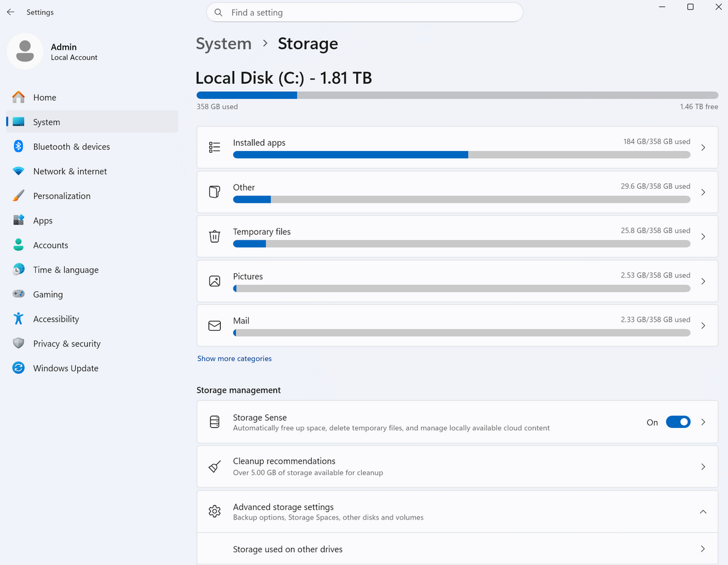The image size is (728, 565).
Task: Click the 2.53 GB/358 GB used text
Action: click(656, 275)
